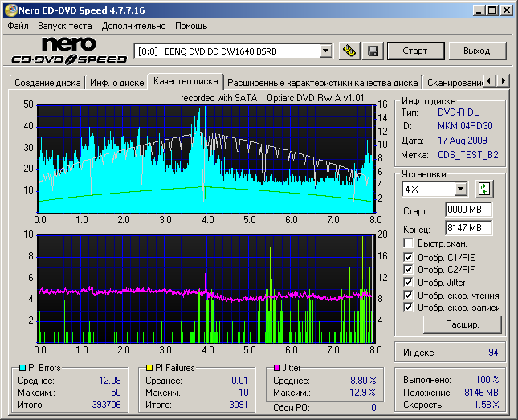The height and width of the screenshot is (420, 518).
Task: Click the drive options icon beside drive selector
Action: coord(349,51)
